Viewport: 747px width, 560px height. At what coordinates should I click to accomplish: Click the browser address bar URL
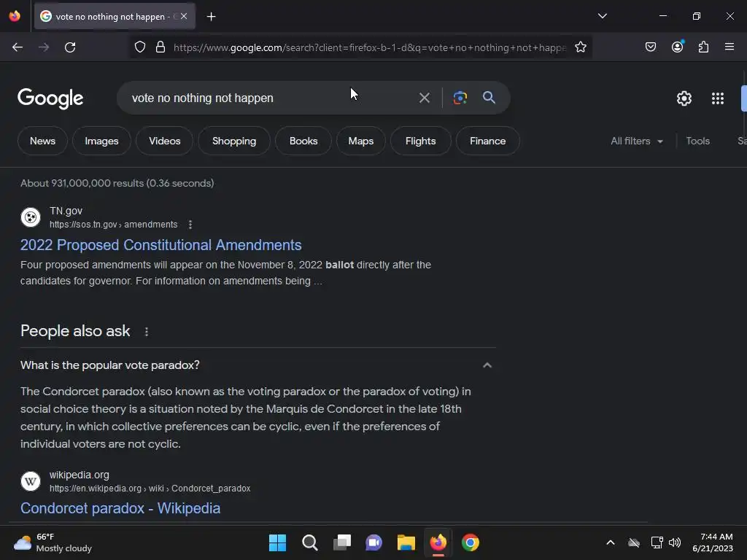(370, 47)
